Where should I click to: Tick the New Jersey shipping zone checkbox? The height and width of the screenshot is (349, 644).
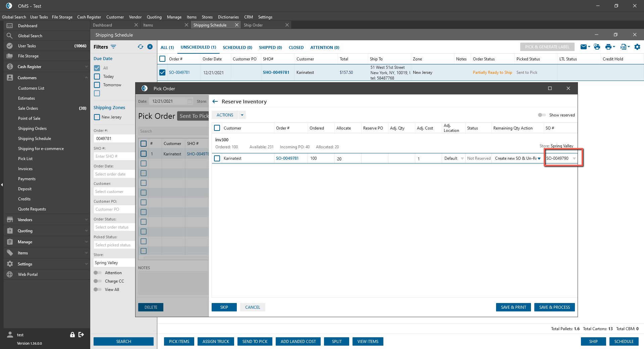97,117
